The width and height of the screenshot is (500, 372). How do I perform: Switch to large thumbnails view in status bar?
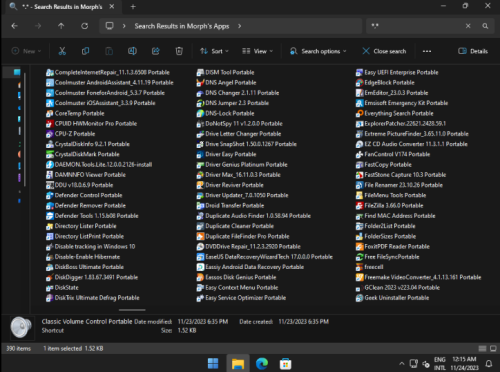tap(493, 349)
